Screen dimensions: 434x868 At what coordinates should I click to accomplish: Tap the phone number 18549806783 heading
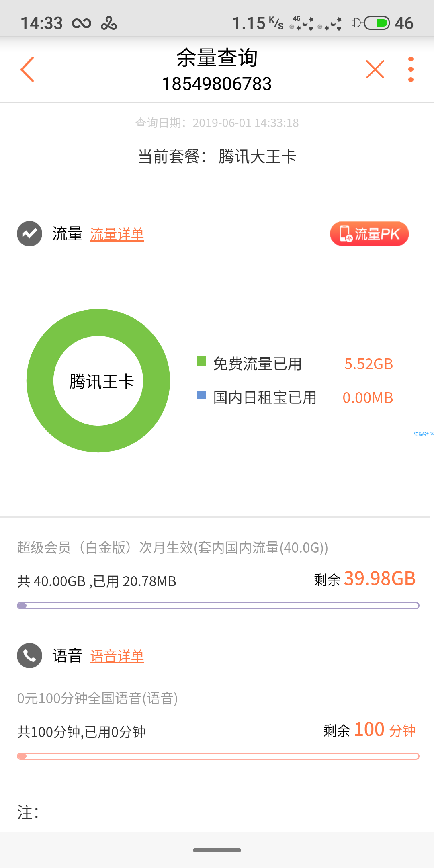[217, 84]
